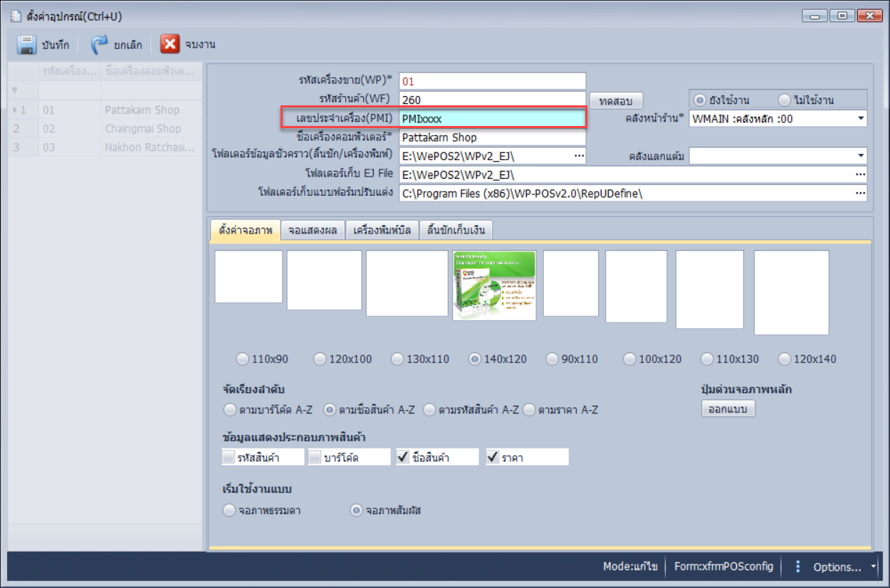Image resolution: width=890 pixels, height=588 pixels.
Task: Open the จอแสดงผล tab
Action: (x=313, y=231)
